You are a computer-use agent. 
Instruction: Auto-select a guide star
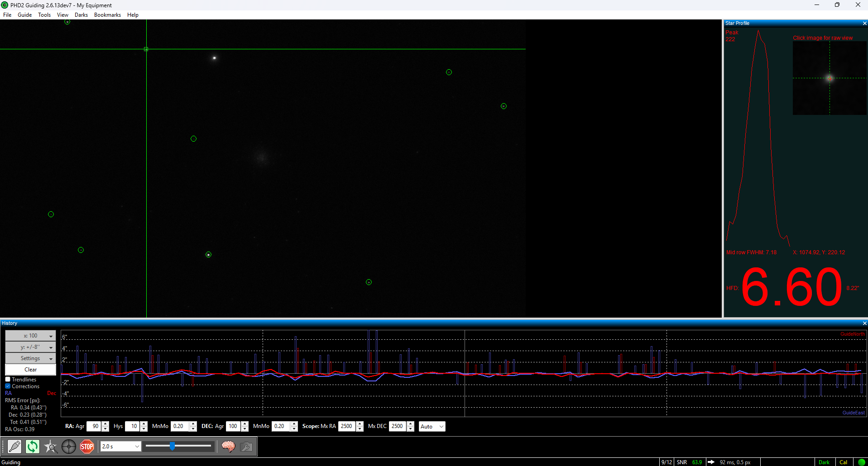coord(51,447)
